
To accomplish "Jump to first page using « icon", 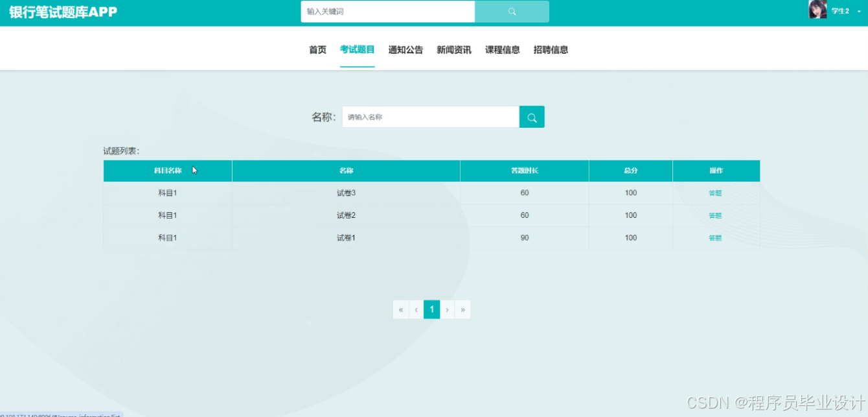I will point(400,309).
